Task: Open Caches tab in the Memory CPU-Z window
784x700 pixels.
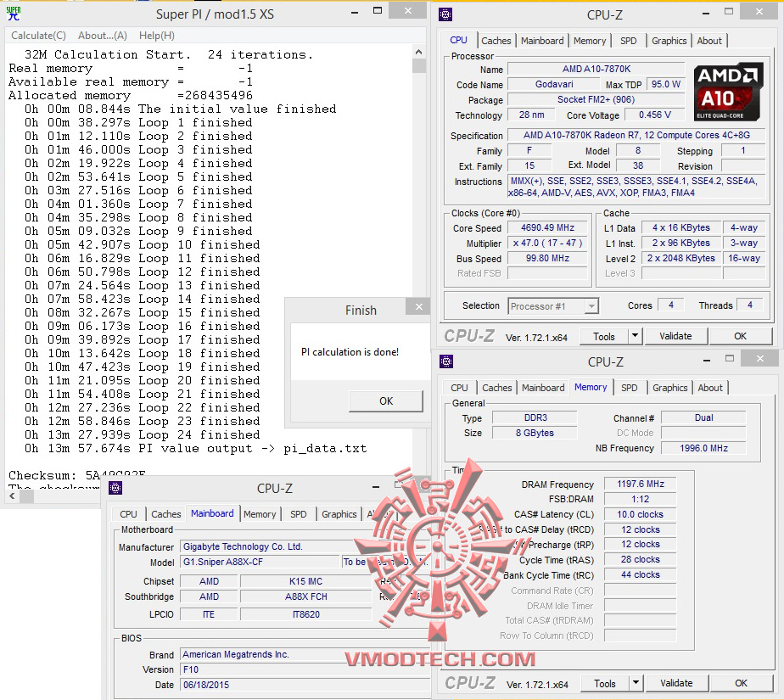Action: (496, 388)
